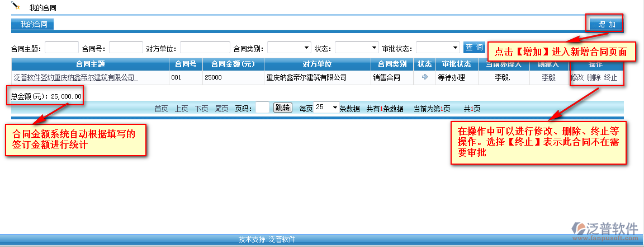Image resolution: width=644 pixels, height=247 pixels.
Task: Select the 我的合同 tab
Action: (33, 24)
